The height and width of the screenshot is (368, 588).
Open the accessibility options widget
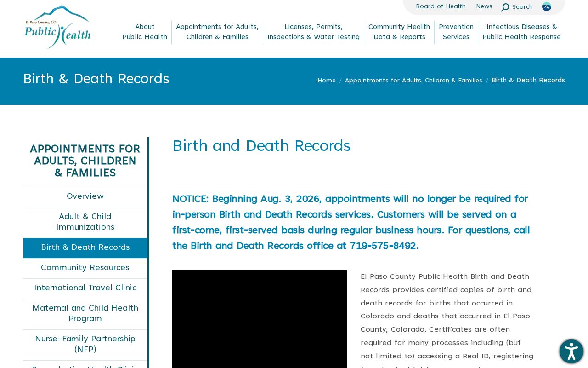(x=571, y=351)
